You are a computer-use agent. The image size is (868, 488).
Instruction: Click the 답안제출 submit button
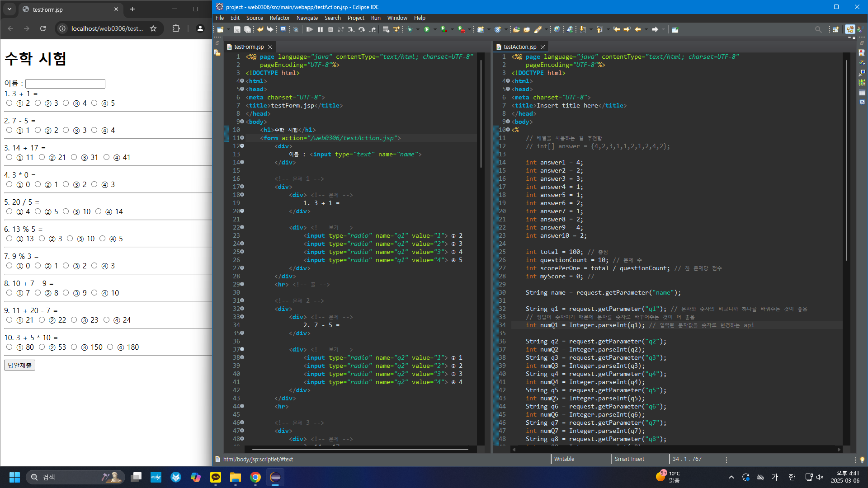coord(19,365)
